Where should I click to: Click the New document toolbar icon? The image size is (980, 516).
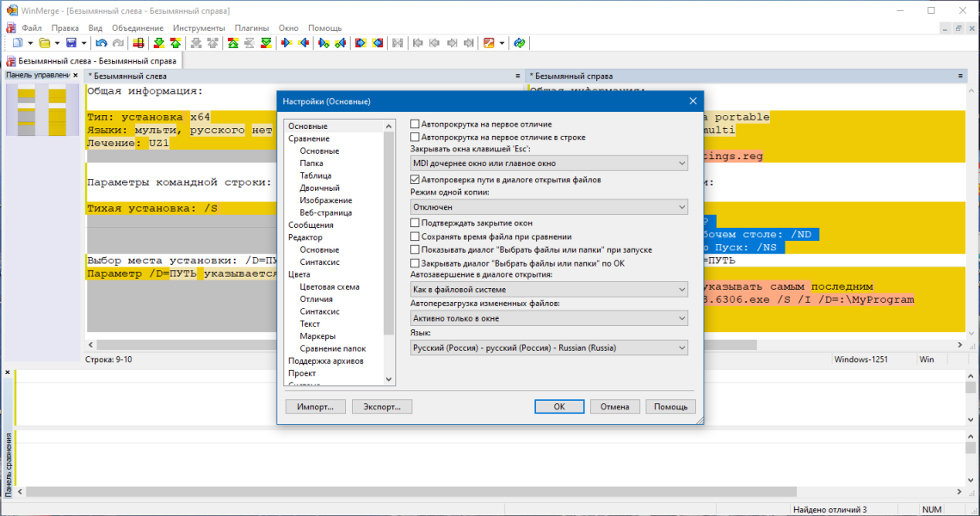(17, 43)
